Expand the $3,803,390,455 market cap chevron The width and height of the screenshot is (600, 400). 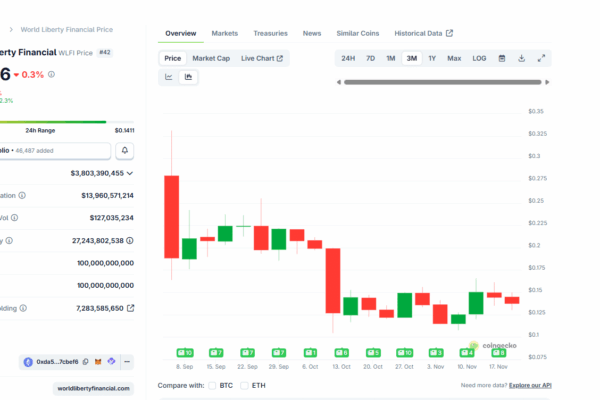[130, 173]
